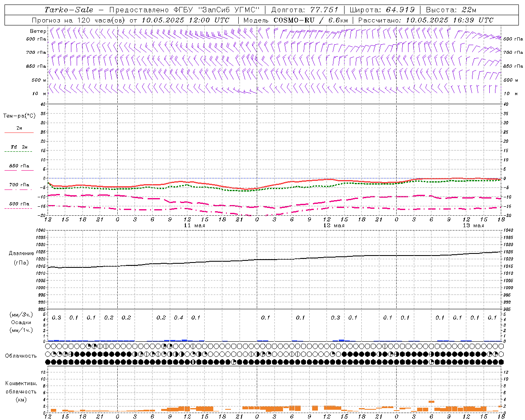Click the "Давление" pressure panel label
This screenshot has width=525, height=420.
point(21,253)
